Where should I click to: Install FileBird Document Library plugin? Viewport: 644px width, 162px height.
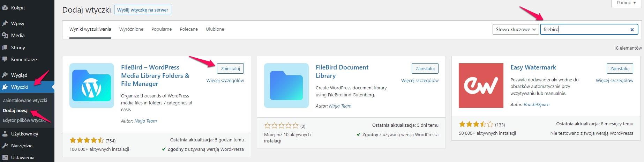pos(425,68)
